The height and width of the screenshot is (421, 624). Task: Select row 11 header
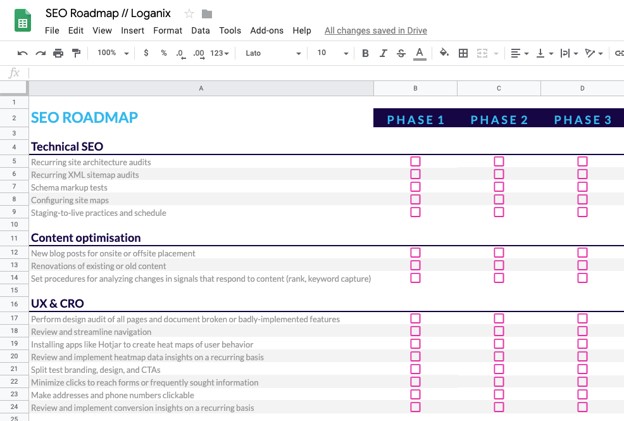click(x=14, y=238)
